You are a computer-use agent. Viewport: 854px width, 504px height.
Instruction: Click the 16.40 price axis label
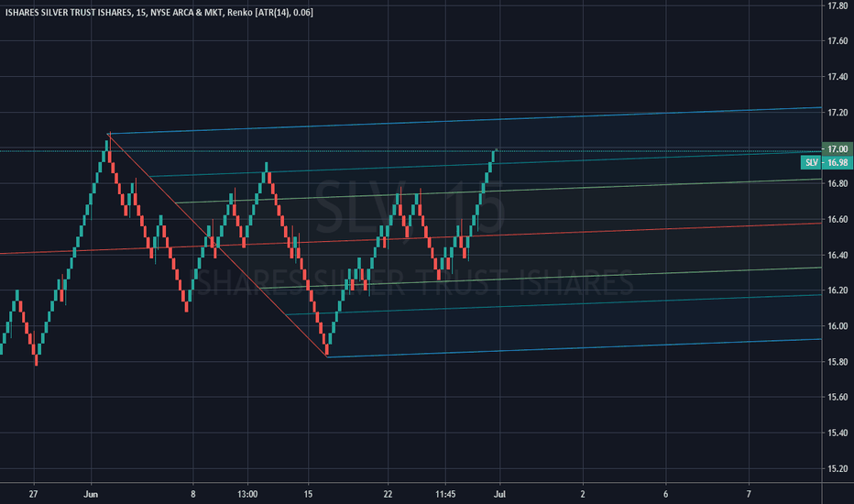point(838,255)
